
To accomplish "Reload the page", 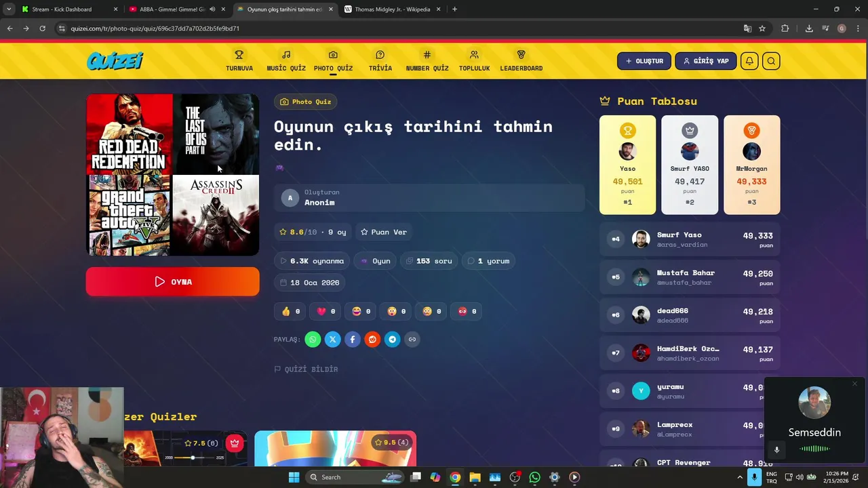I will click(42, 28).
